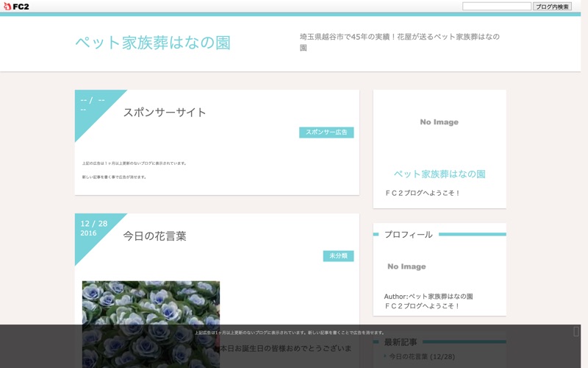Click the Author:ペット家族葬はなの園 text
Image resolution: width=588 pixels, height=368 pixels.
(x=429, y=297)
